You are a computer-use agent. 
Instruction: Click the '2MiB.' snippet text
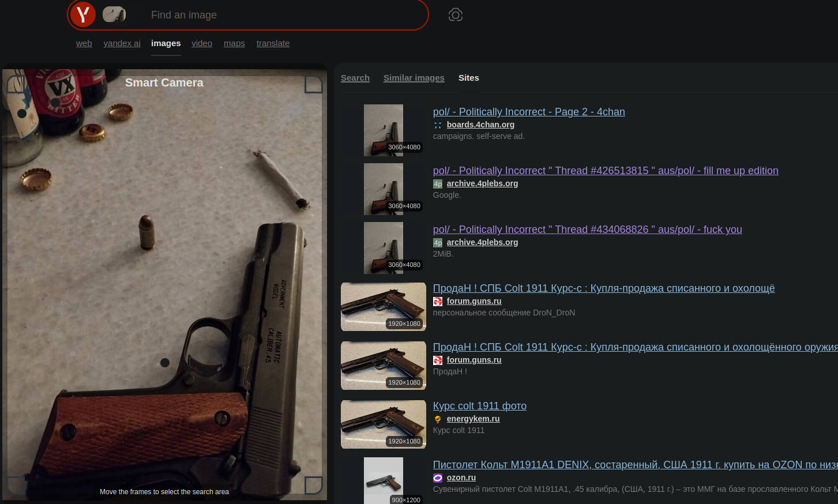click(x=444, y=254)
